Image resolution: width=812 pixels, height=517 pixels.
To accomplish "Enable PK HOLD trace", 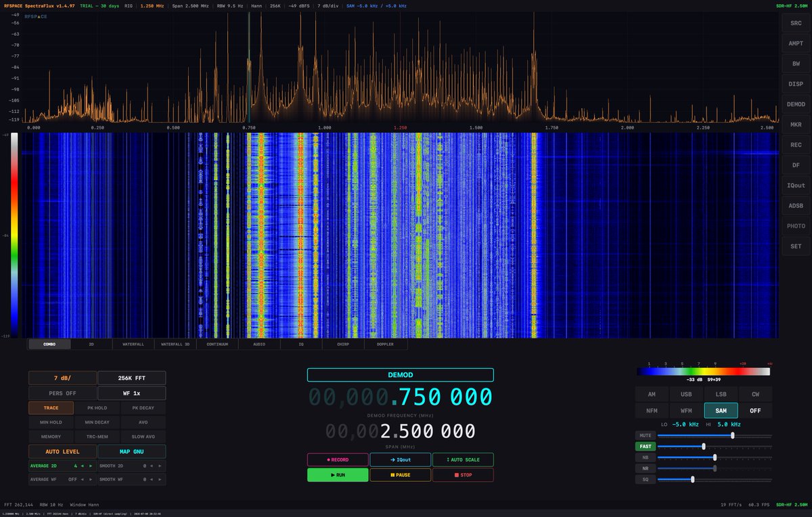I will (x=97, y=408).
